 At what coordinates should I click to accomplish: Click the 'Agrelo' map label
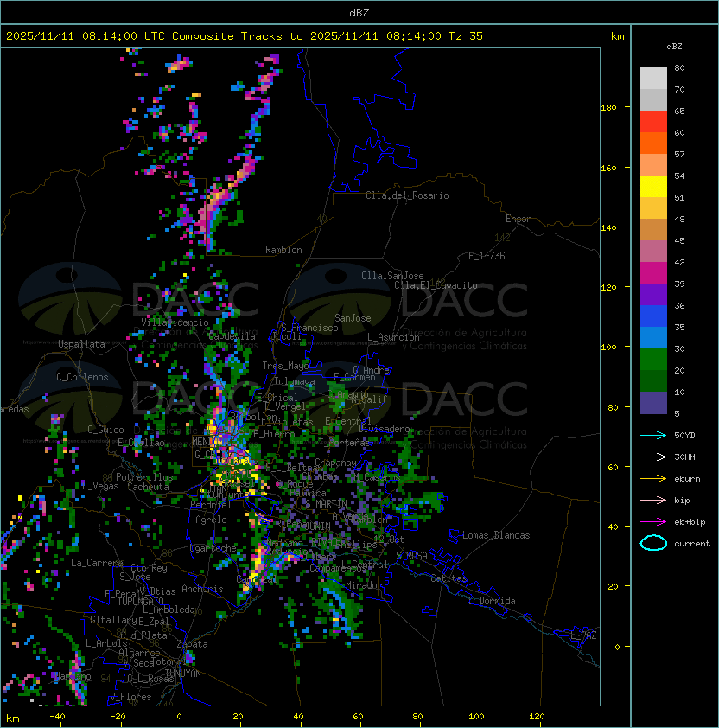click(211, 520)
